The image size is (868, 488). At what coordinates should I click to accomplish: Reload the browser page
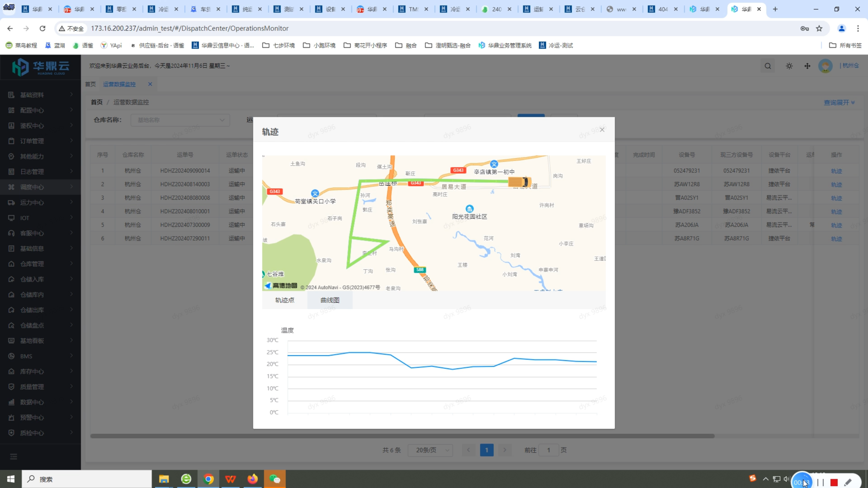[42, 28]
